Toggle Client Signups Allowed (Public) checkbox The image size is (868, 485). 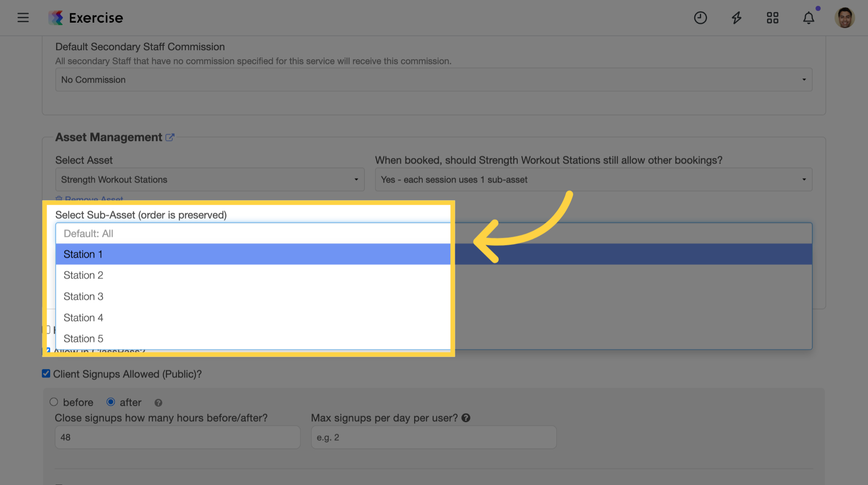click(46, 373)
